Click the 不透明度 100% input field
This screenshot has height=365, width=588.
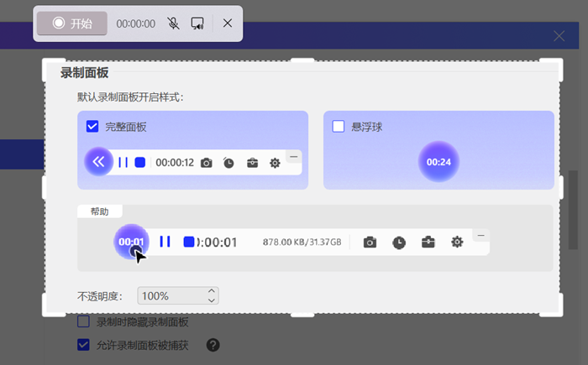coord(178,296)
